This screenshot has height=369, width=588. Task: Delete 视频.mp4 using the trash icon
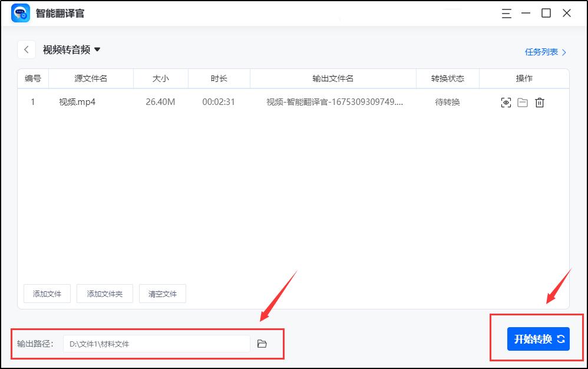539,102
